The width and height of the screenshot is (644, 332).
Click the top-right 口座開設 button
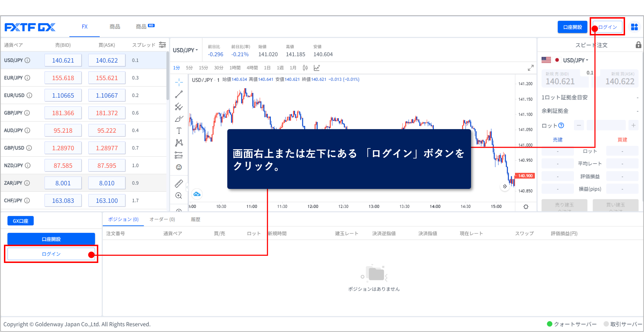pyautogui.click(x=573, y=27)
